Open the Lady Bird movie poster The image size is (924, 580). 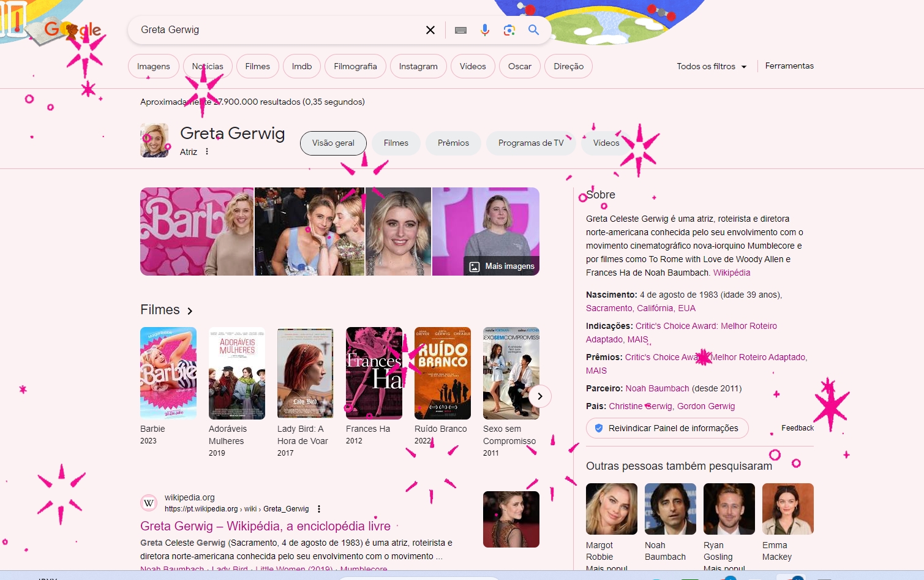306,373
